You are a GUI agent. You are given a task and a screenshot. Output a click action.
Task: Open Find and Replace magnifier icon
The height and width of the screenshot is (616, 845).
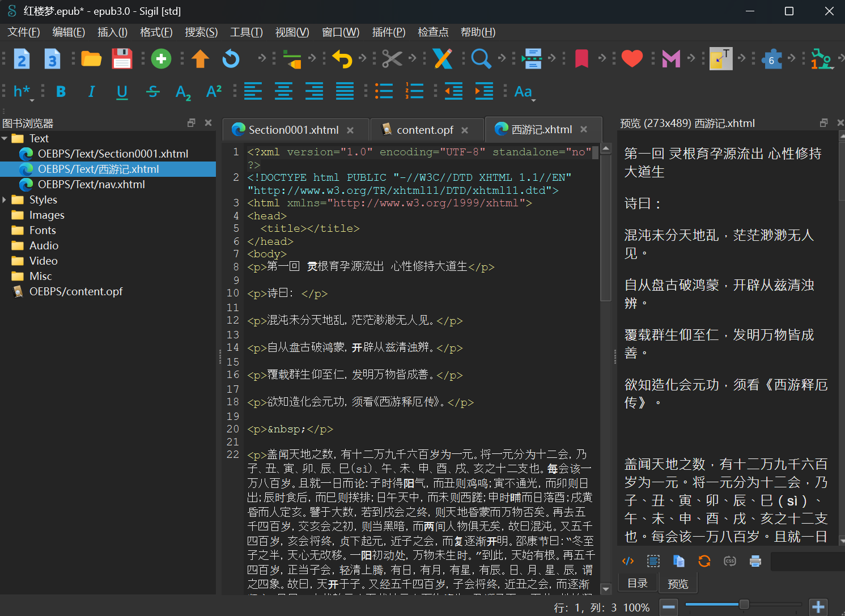[x=481, y=58]
